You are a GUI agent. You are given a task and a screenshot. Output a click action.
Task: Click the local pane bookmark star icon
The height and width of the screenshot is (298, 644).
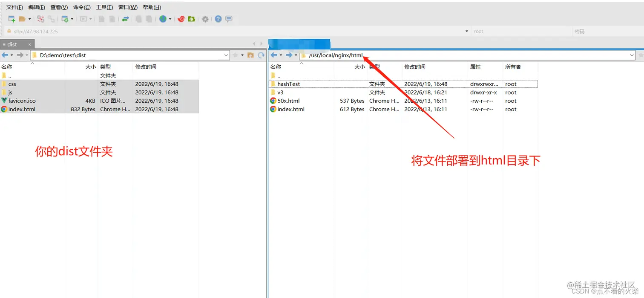click(235, 55)
